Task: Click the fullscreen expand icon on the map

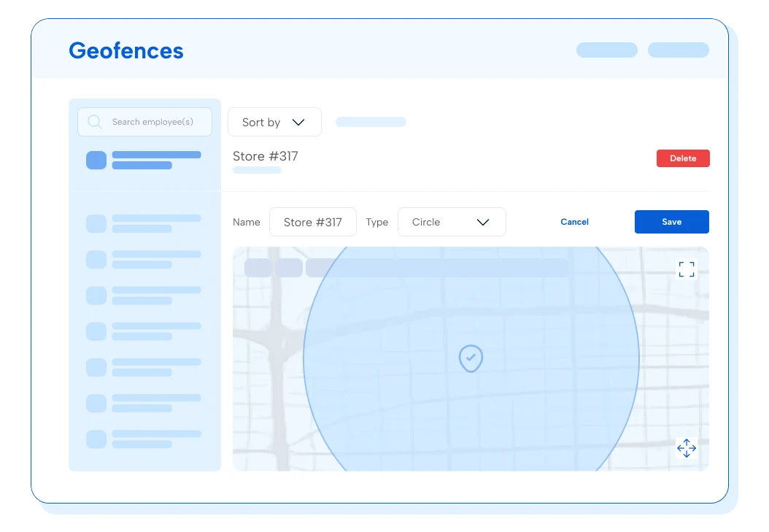Action: coord(687,269)
